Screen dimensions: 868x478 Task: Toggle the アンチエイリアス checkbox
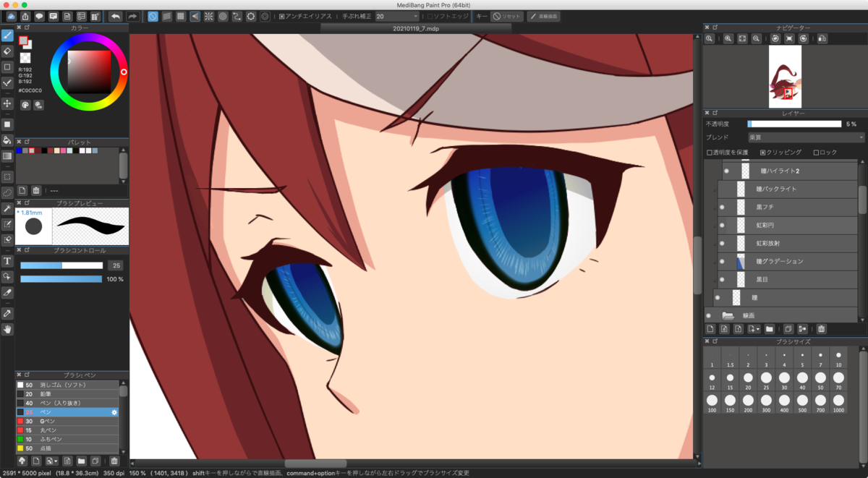(x=281, y=16)
